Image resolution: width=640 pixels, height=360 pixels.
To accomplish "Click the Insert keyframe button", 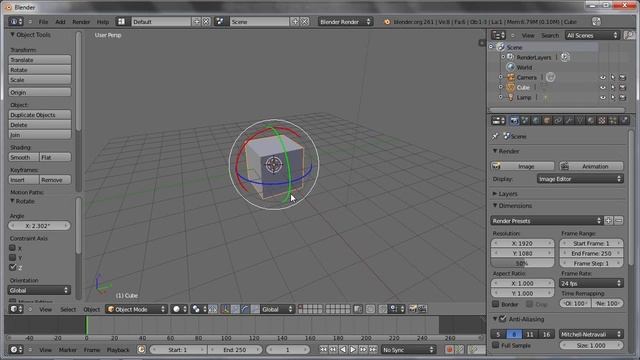I will click(24, 180).
